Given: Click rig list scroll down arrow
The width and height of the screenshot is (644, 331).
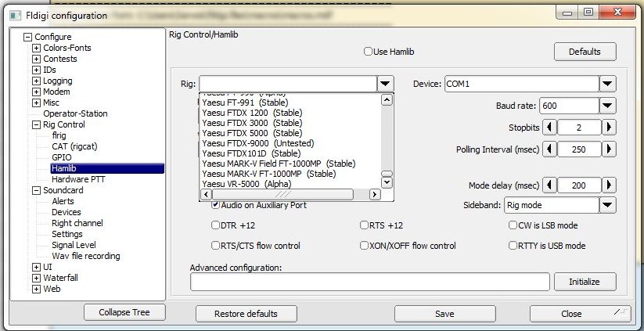Looking at the screenshot, I should (387, 182).
